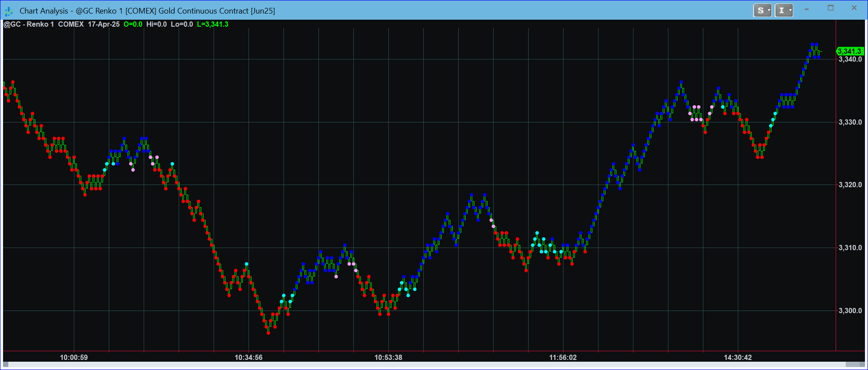Click the Lo=0.0 low value

[182, 24]
